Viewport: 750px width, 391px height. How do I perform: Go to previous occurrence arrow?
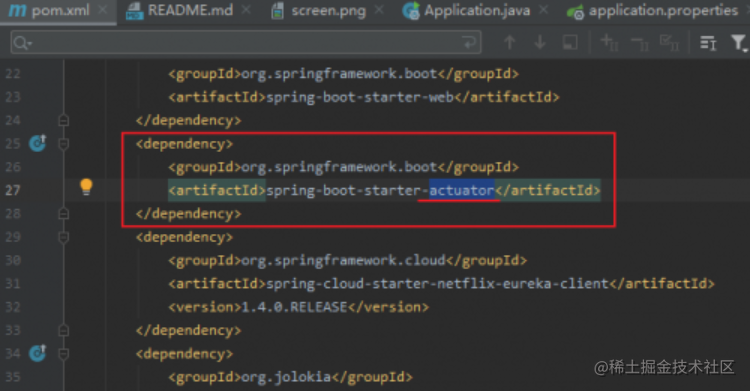click(x=509, y=43)
